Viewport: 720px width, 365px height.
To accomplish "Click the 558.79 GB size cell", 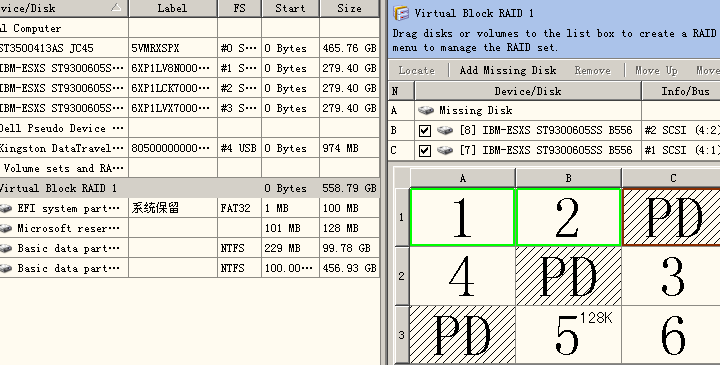I will [349, 188].
